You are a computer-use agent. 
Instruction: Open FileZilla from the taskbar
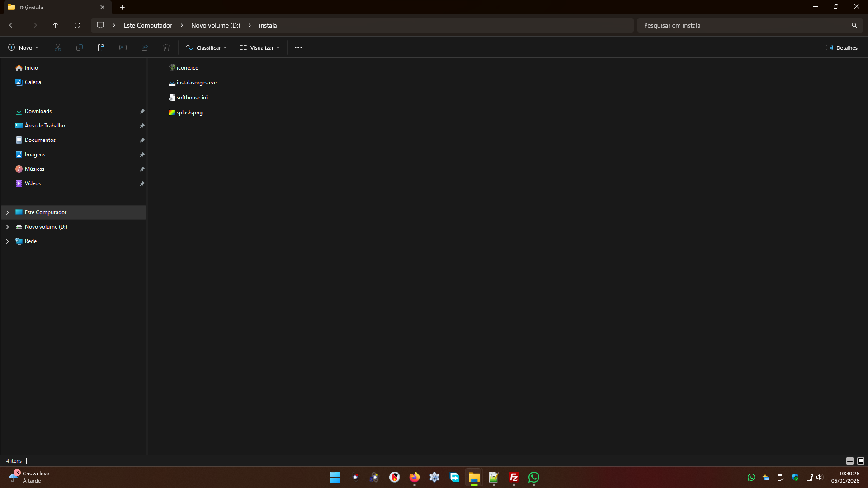click(x=514, y=477)
